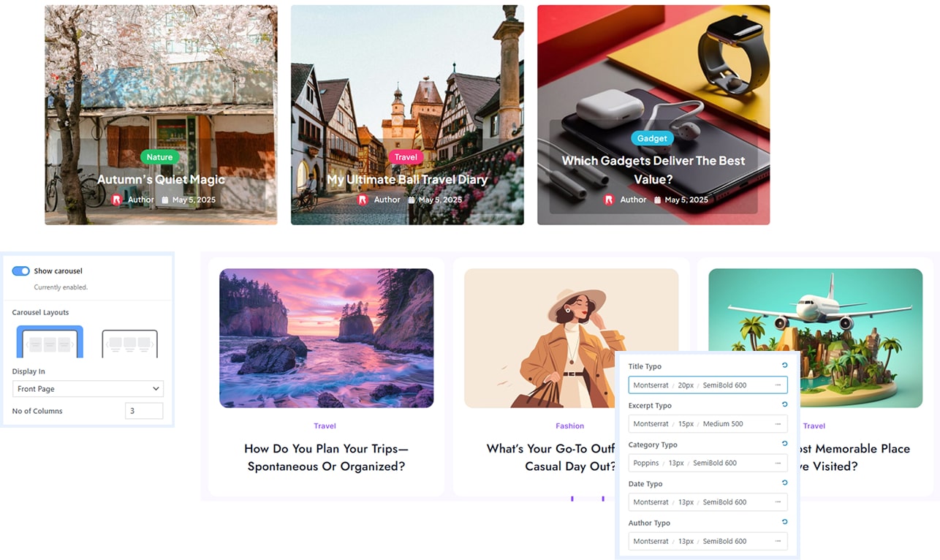Select first carousel layout option
Image resolution: width=940 pixels, height=560 pixels.
click(x=50, y=341)
